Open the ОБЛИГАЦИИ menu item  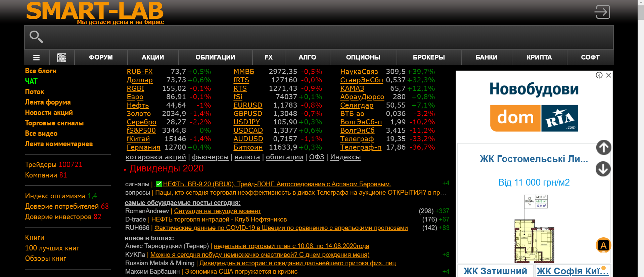pyautogui.click(x=215, y=57)
